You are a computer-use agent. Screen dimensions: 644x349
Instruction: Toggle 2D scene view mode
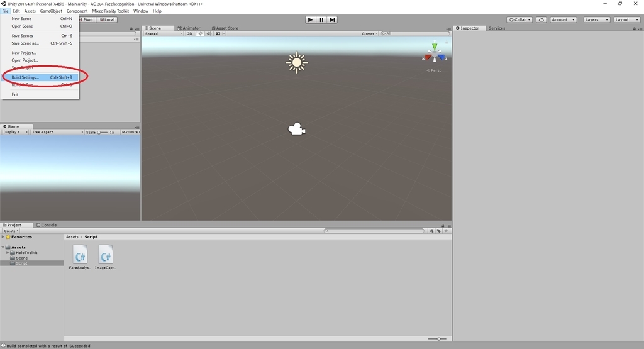coord(189,34)
